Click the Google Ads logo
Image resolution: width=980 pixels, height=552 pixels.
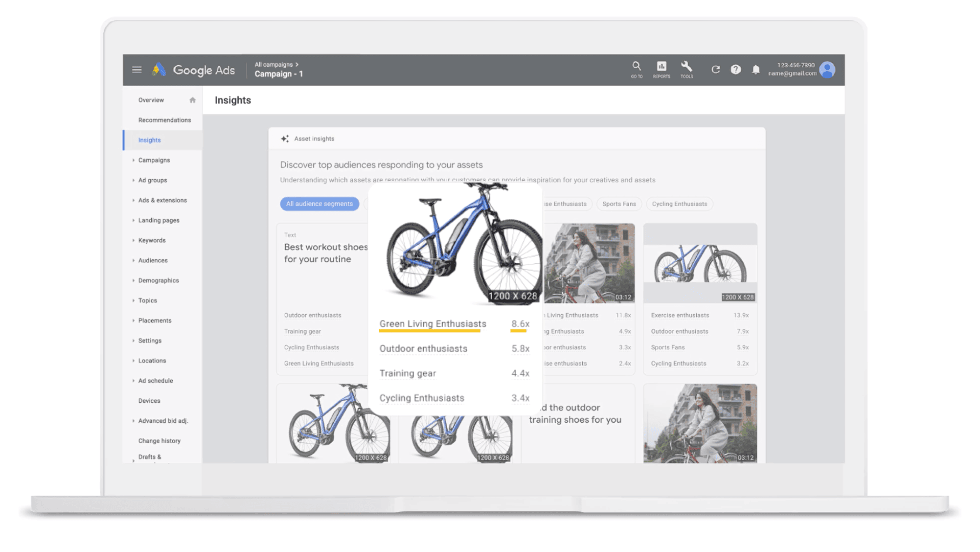tap(194, 70)
